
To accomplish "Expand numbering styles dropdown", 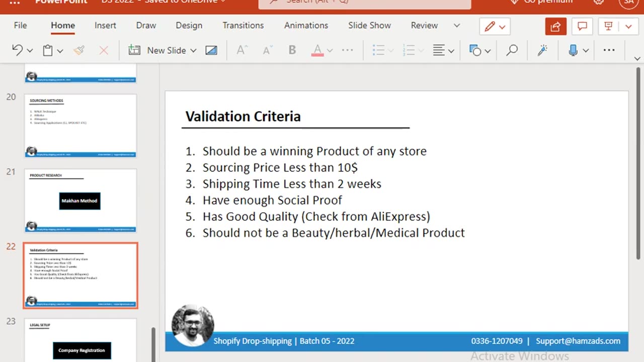I will [x=421, y=51].
